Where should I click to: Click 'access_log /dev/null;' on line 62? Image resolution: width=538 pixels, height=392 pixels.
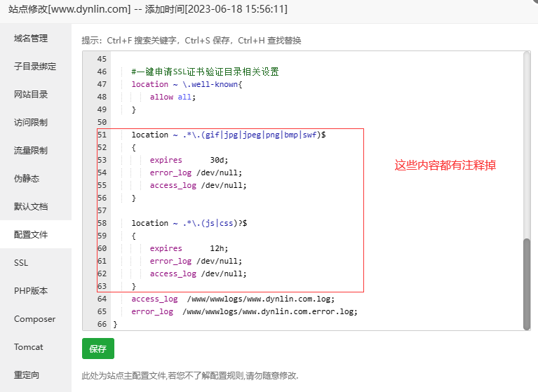[x=199, y=273]
